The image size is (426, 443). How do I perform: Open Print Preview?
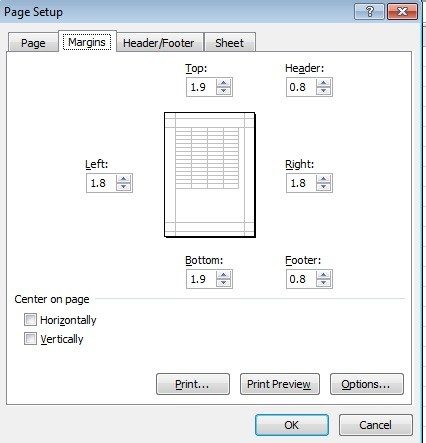(279, 384)
